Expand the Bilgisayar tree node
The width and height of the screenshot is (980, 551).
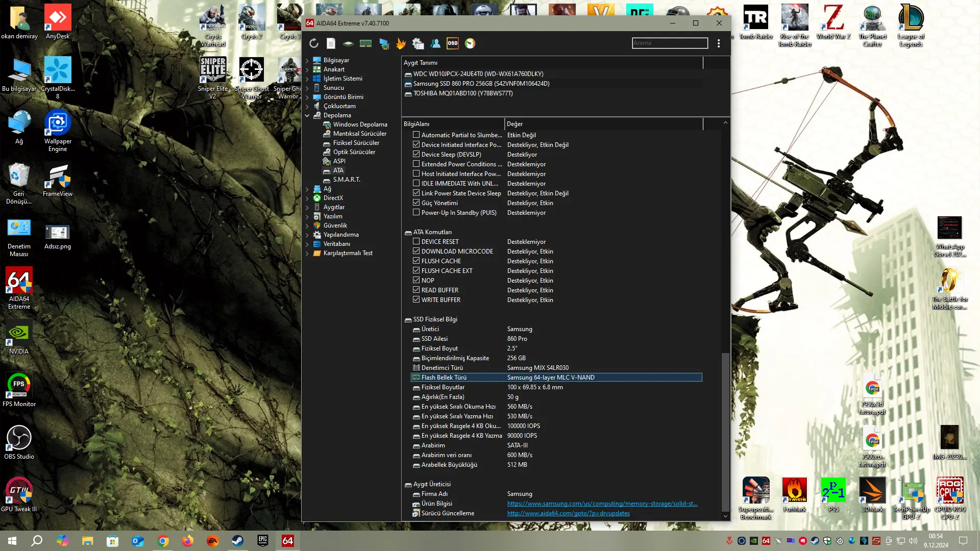(307, 60)
